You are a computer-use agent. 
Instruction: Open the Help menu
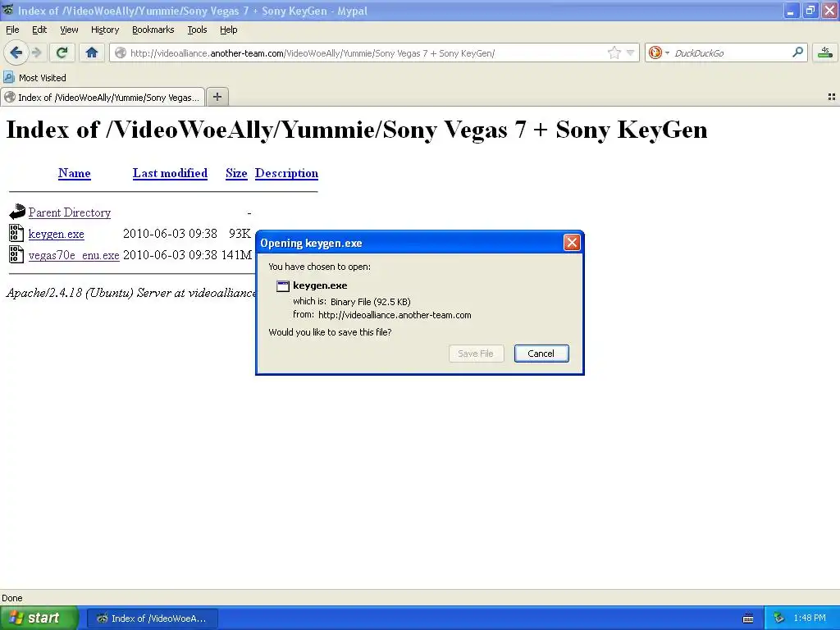229,30
